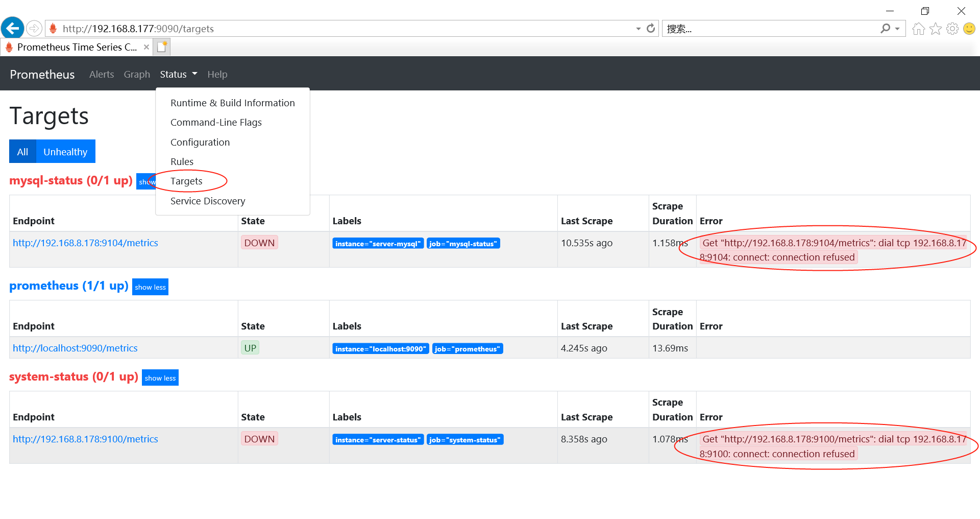Minimize the browser window
This screenshot has width=980, height=519.
[x=890, y=11]
